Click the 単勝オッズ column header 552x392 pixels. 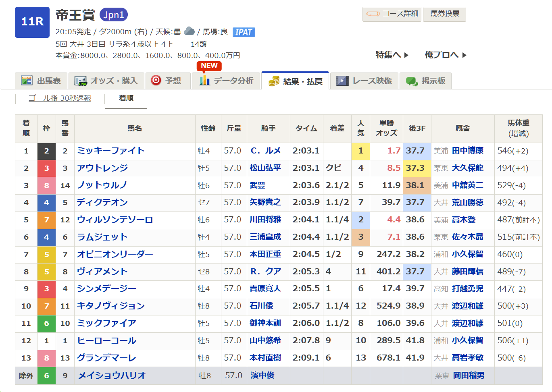pyautogui.click(x=387, y=129)
